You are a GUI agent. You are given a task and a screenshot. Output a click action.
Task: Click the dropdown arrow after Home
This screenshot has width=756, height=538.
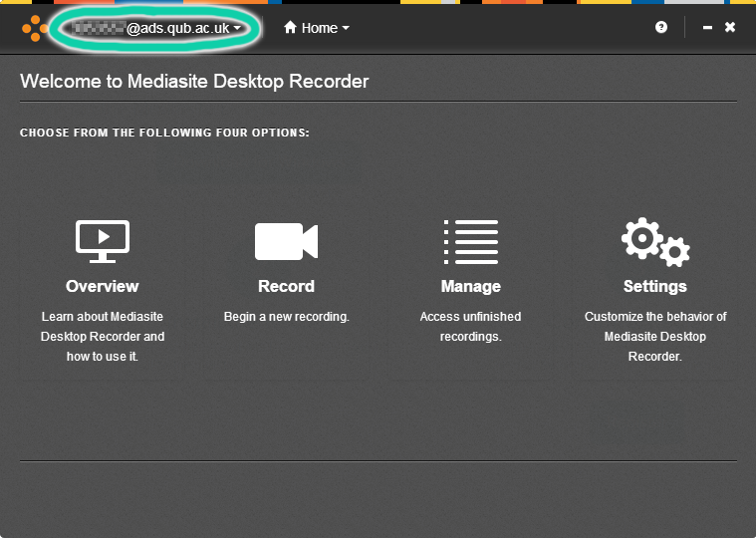coord(346,28)
